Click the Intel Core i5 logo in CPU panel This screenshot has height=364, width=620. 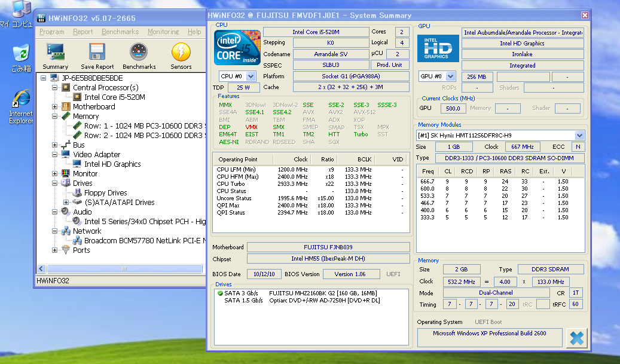click(236, 47)
